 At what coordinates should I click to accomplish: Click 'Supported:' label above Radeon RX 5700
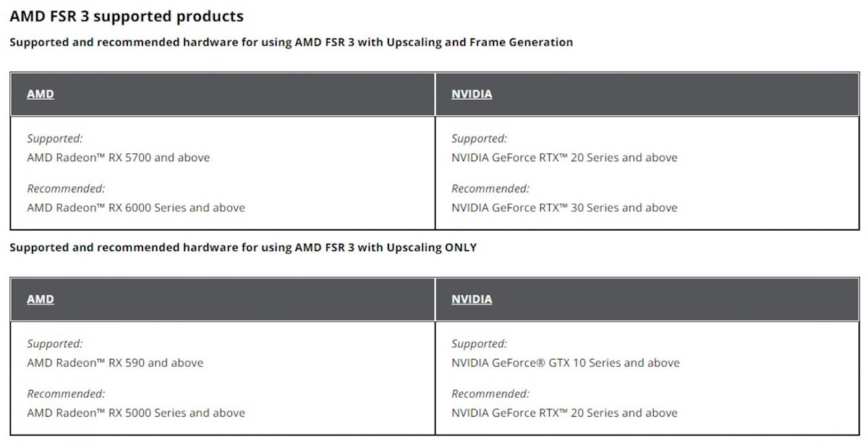pyautogui.click(x=55, y=138)
